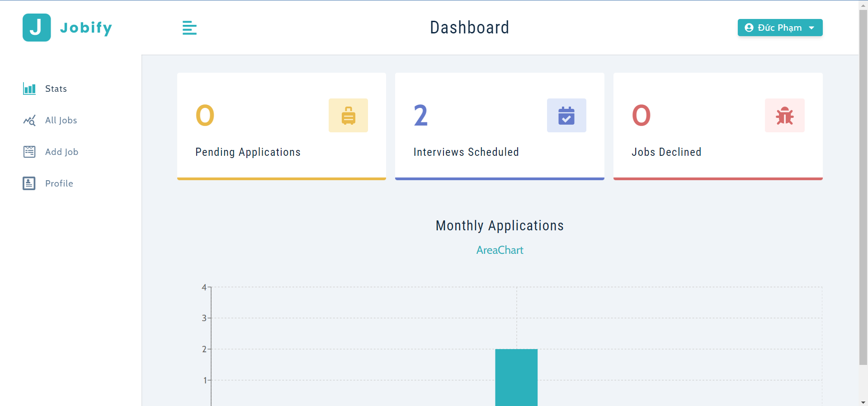Click the calendar check icon on Interviews Scheduled
The width and height of the screenshot is (868, 406).
pos(566,116)
